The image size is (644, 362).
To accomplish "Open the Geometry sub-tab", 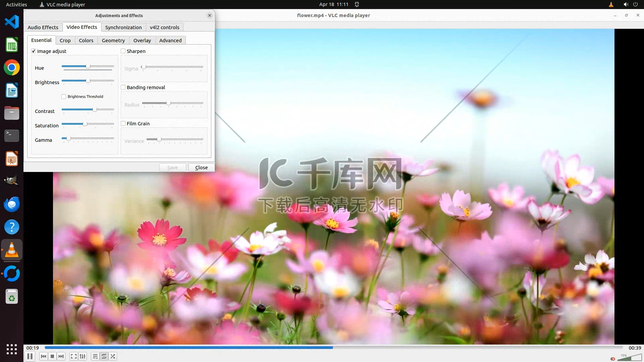I will (x=113, y=40).
